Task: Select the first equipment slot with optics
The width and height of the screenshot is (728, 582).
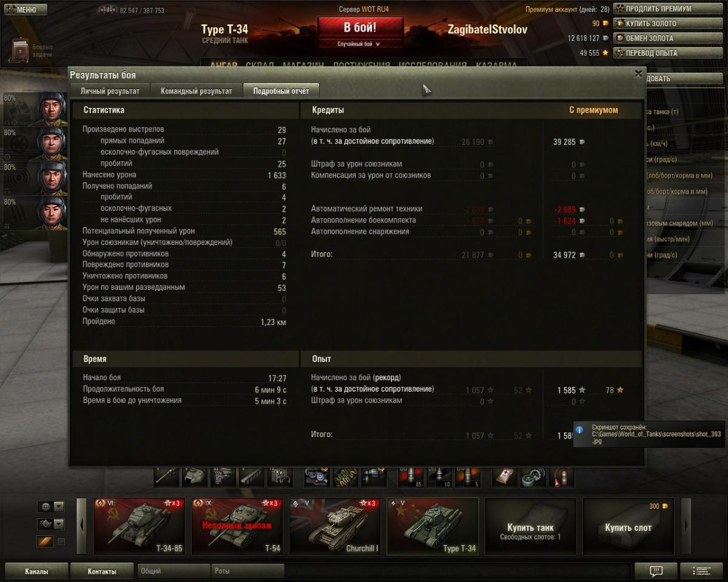Action: click(316, 477)
